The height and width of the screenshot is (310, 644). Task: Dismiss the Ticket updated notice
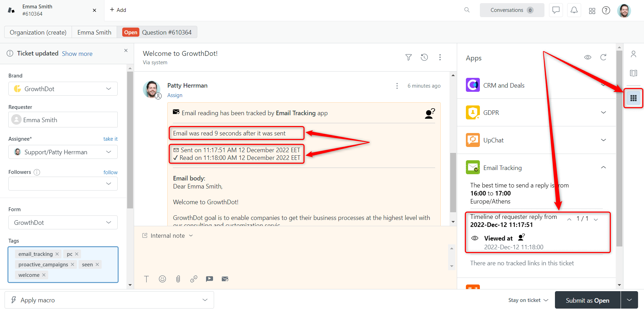[x=126, y=51]
